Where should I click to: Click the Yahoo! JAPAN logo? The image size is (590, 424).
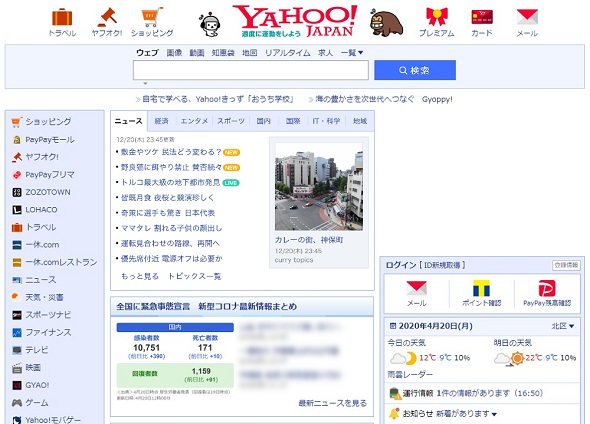pos(295,21)
